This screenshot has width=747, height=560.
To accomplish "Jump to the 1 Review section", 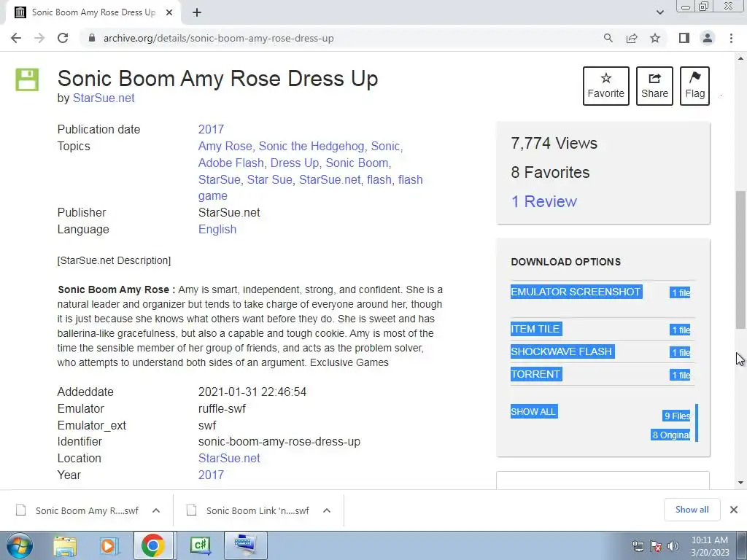I will click(544, 201).
